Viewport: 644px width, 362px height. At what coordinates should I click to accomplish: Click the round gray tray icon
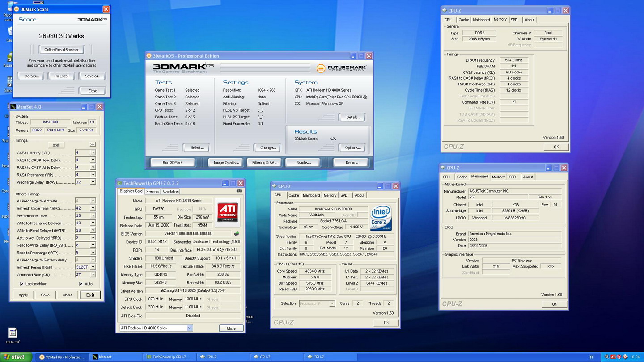click(606, 357)
